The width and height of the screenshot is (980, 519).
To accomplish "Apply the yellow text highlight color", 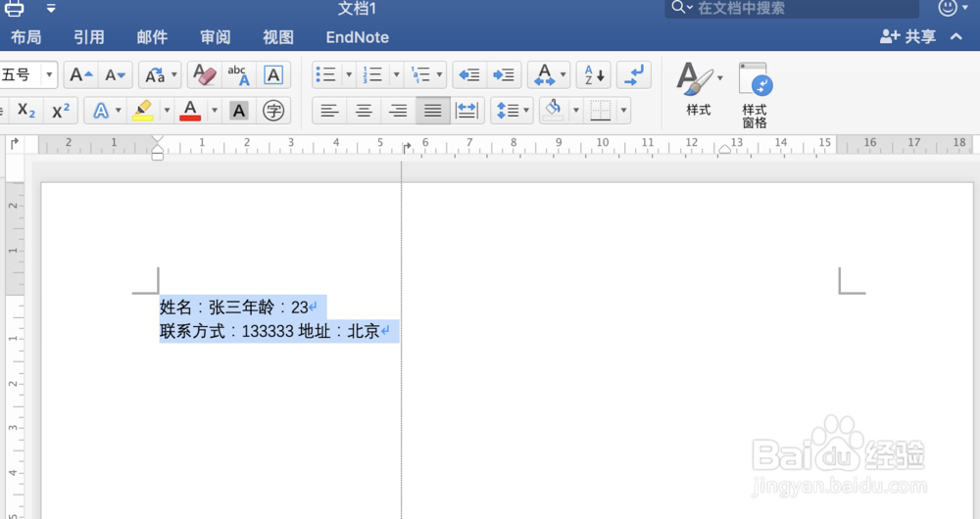I will [143, 111].
